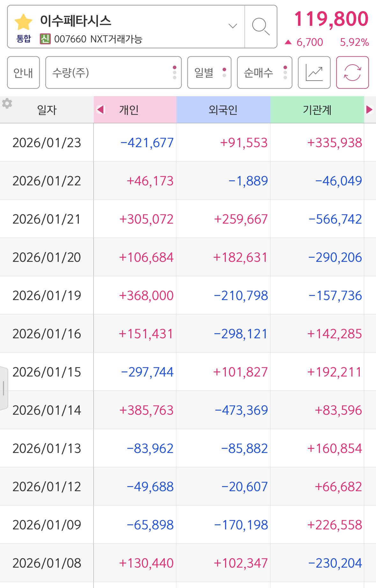Click the green 신 badge icon
The height and width of the screenshot is (588, 376).
(45, 39)
